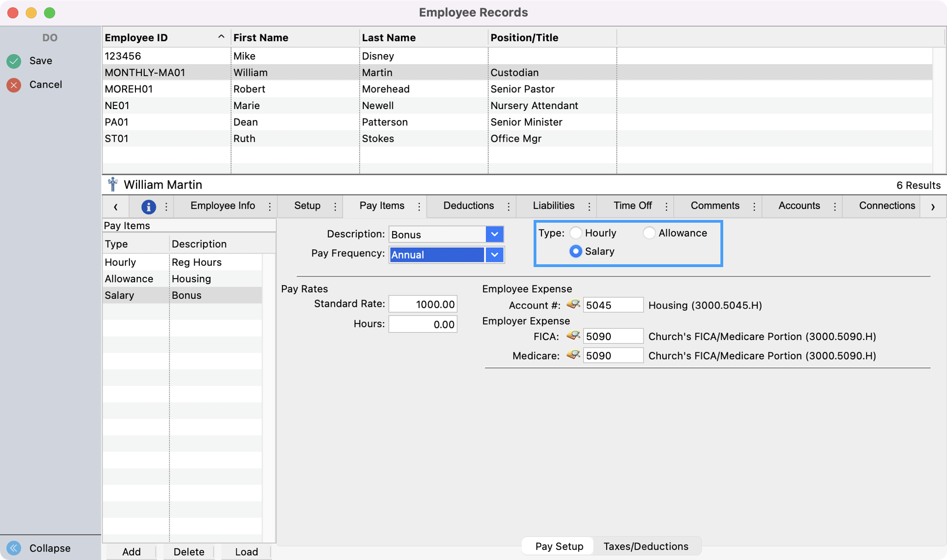Click the red Cancel X icon

[x=14, y=85]
